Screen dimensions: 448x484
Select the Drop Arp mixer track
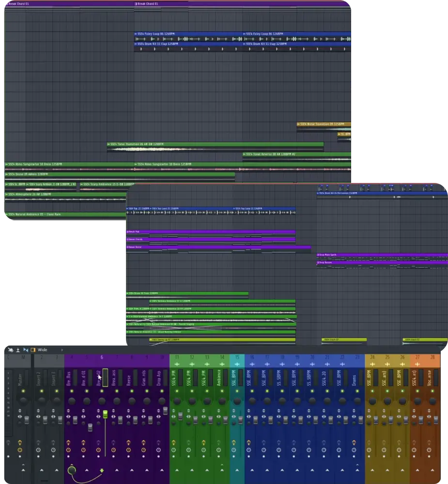pyautogui.click(x=158, y=378)
